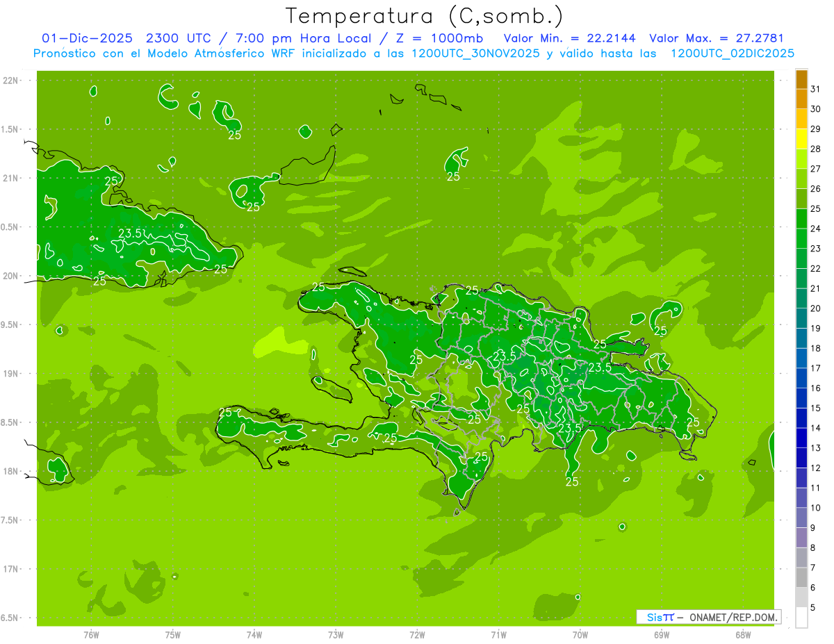Click 'Valor Min. = 22.2144' text
Viewport: 834px width, 644px height.
click(570, 38)
